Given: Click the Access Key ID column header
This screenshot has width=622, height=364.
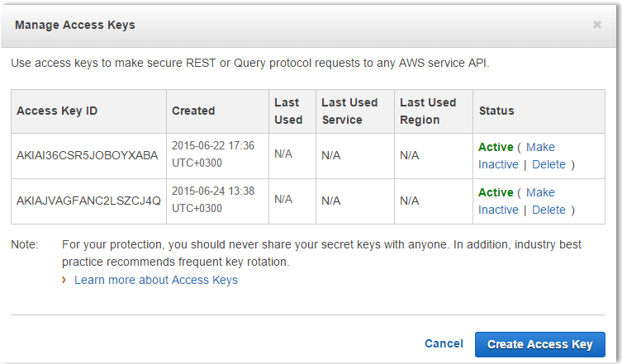Looking at the screenshot, I should tap(58, 111).
